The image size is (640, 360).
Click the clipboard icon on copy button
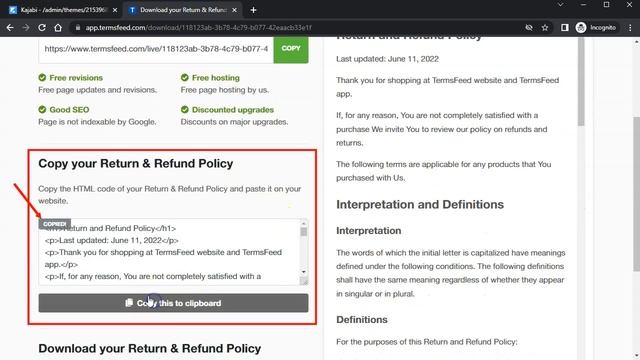[x=129, y=303]
